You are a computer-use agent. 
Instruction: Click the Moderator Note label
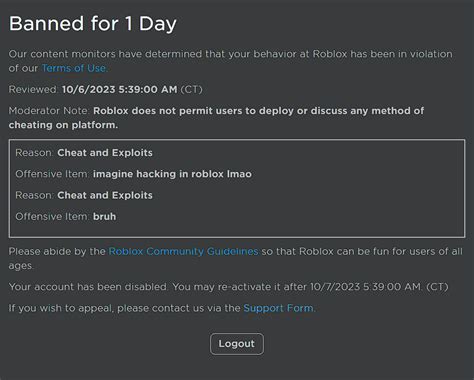point(49,111)
